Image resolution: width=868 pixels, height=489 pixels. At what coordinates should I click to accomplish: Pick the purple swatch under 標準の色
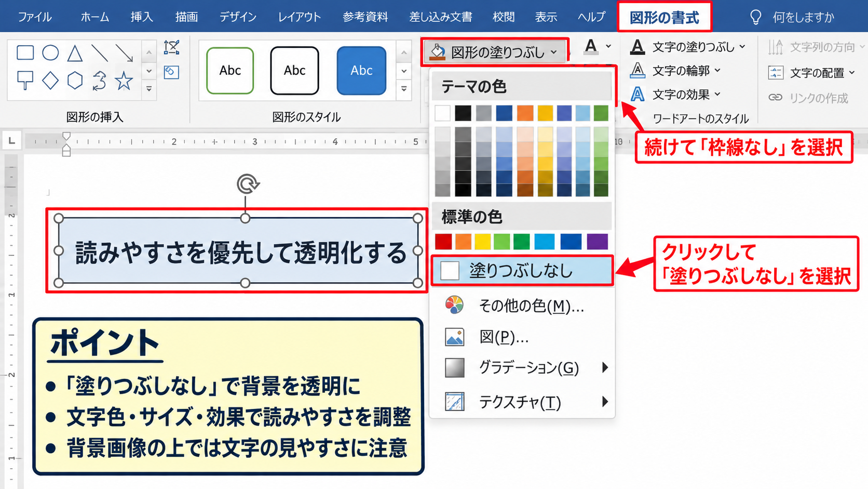point(597,242)
